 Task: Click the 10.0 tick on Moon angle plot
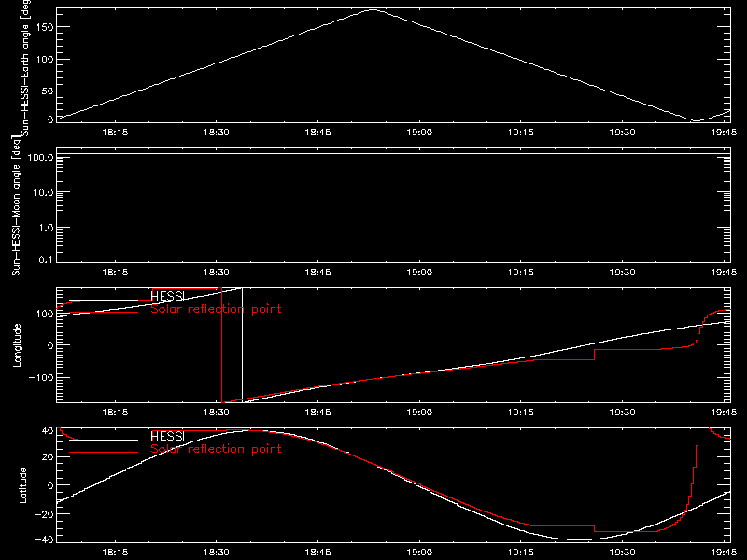pos(43,192)
